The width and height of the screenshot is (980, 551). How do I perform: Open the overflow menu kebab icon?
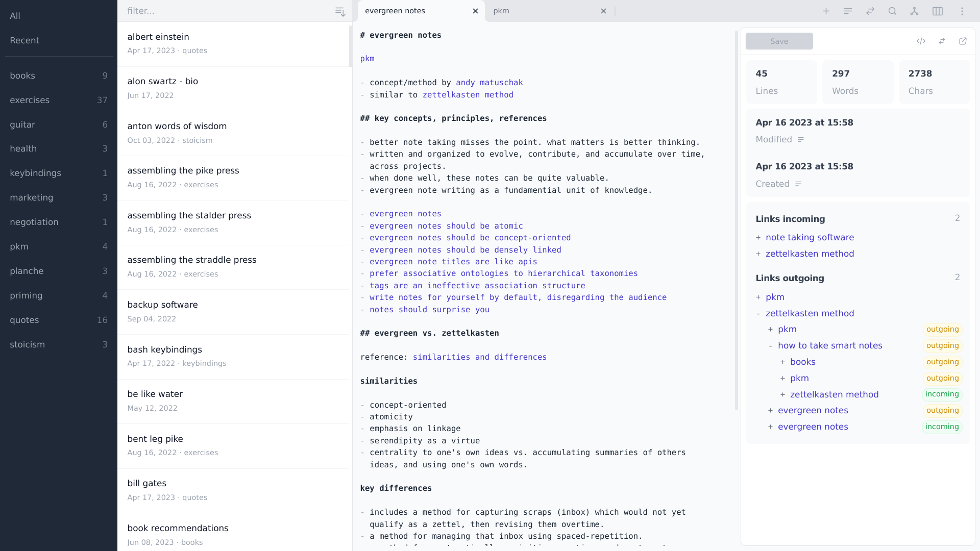pos(963,11)
